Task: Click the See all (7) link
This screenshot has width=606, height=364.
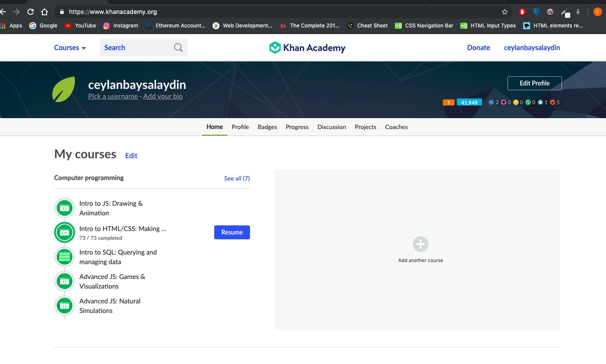Action: point(237,178)
